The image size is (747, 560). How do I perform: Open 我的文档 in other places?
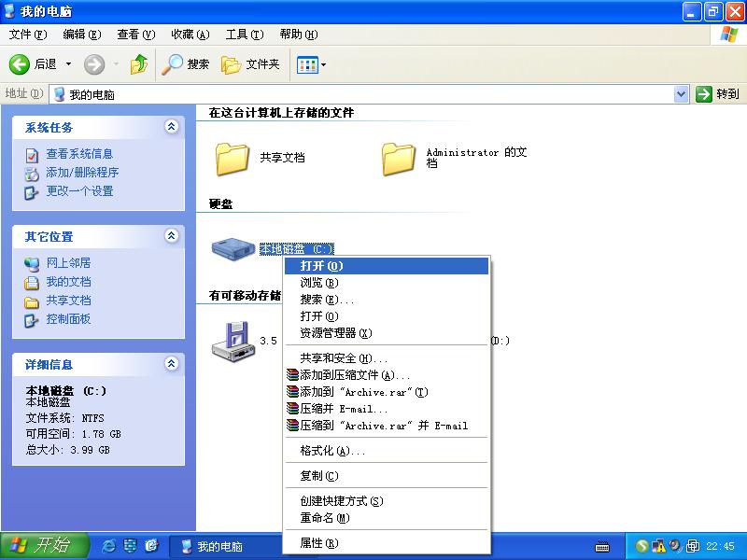pyautogui.click(x=68, y=282)
